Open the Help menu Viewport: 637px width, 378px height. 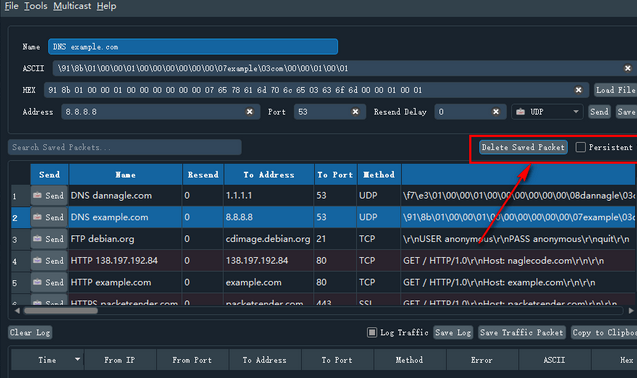click(x=106, y=6)
